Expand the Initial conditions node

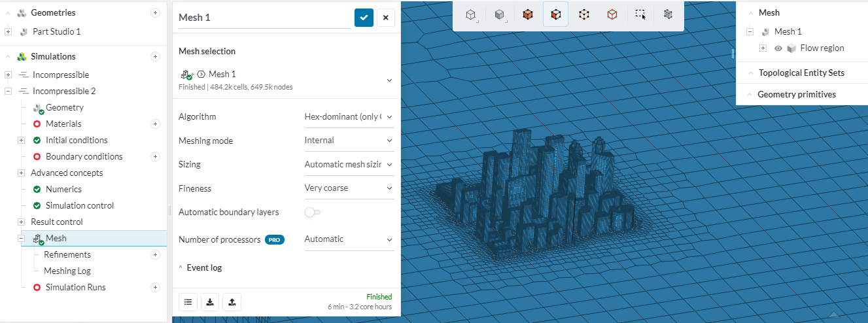[x=22, y=140]
